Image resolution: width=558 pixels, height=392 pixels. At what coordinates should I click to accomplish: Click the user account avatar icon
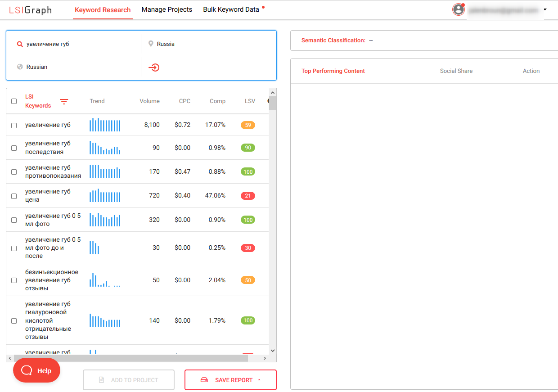point(459,9)
